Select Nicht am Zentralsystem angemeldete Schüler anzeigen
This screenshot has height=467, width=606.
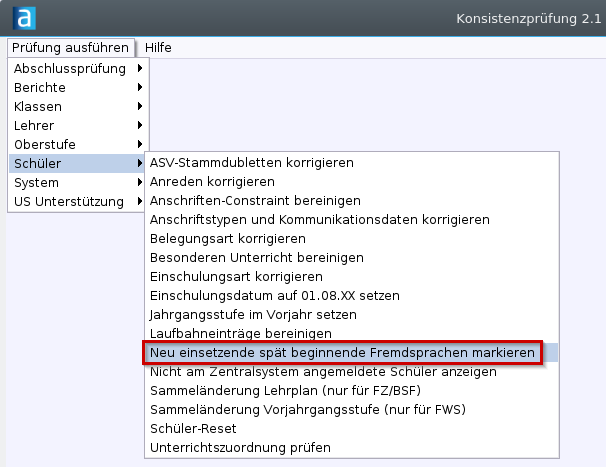click(352, 371)
